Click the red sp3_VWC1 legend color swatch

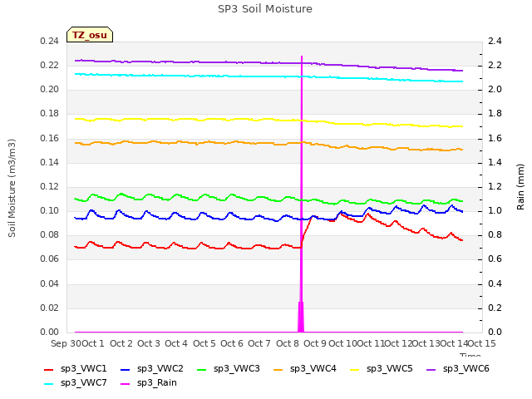tap(49, 370)
